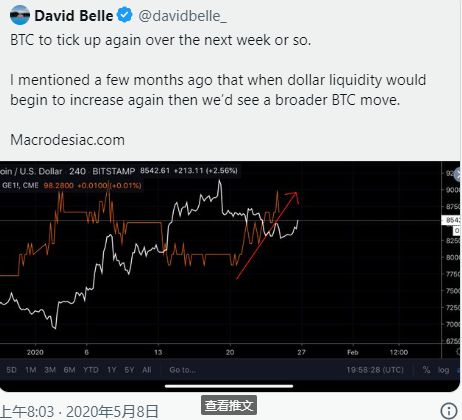Toggle the % percent scale
Image resolution: width=462 pixels, height=420 pixels.
tap(426, 370)
